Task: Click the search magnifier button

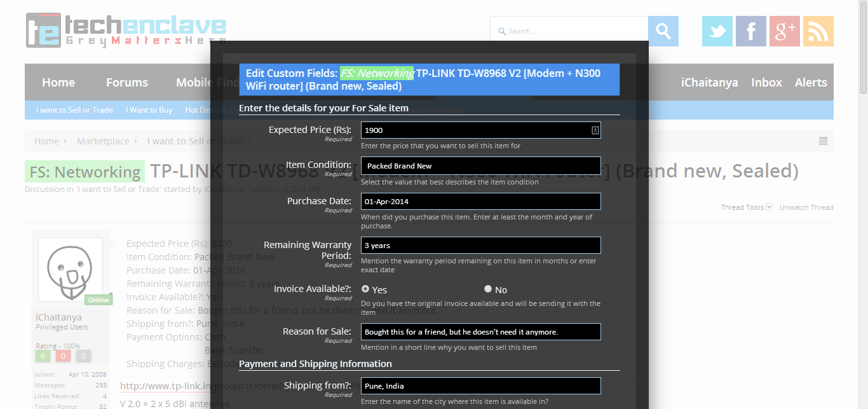Action: click(663, 31)
